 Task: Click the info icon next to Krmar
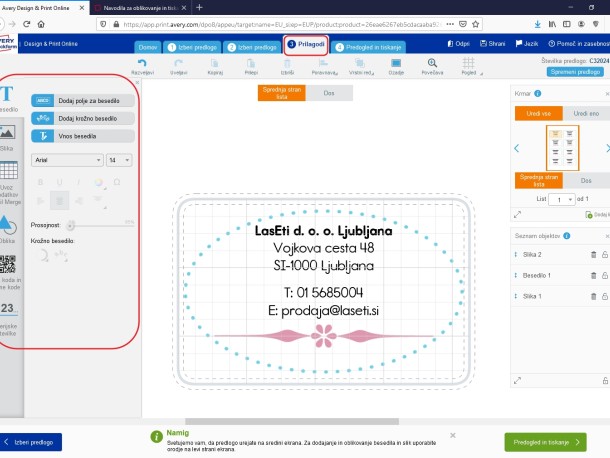[538, 93]
